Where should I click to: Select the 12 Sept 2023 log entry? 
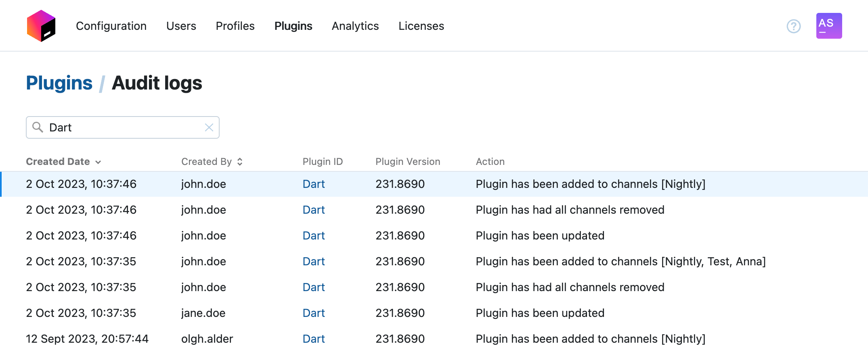point(87,339)
